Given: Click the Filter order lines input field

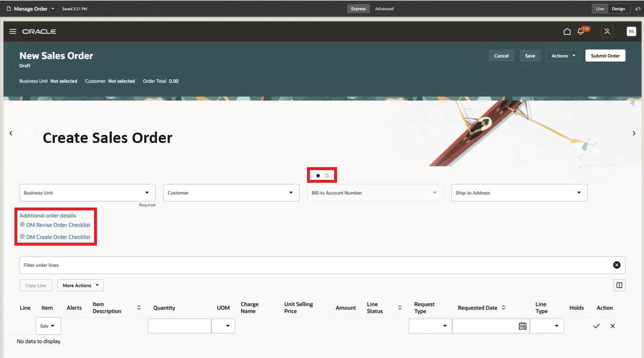Looking at the screenshot, I should pyautogui.click(x=231, y=265).
